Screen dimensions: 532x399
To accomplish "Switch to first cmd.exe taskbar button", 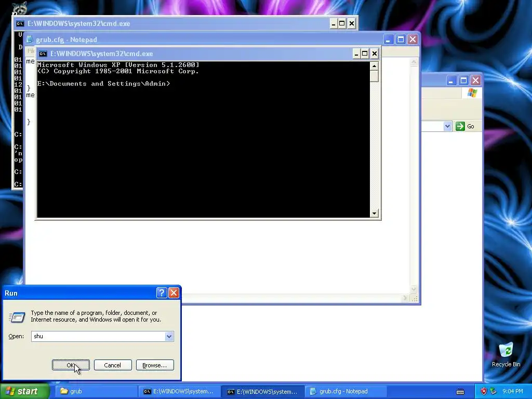I will click(180, 391).
